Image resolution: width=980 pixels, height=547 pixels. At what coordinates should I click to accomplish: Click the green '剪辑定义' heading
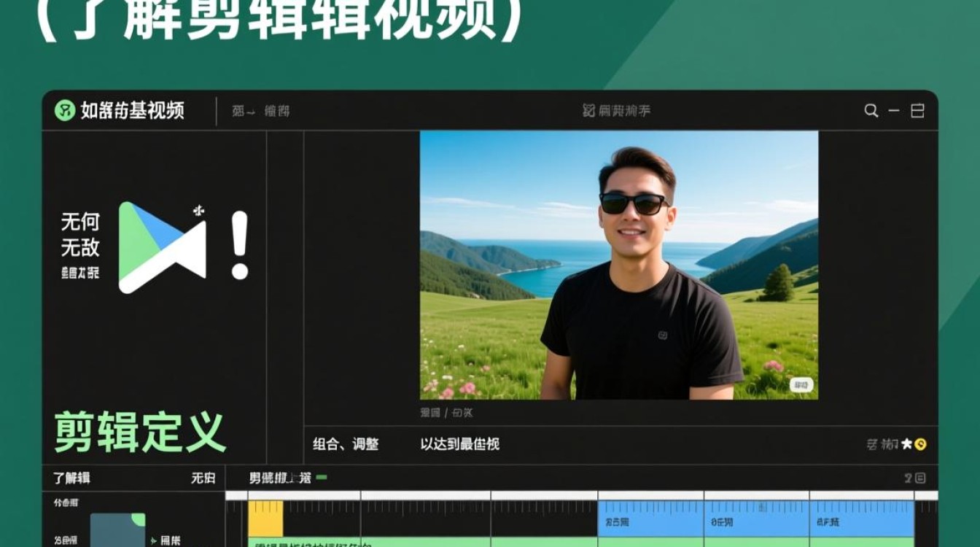point(140,432)
